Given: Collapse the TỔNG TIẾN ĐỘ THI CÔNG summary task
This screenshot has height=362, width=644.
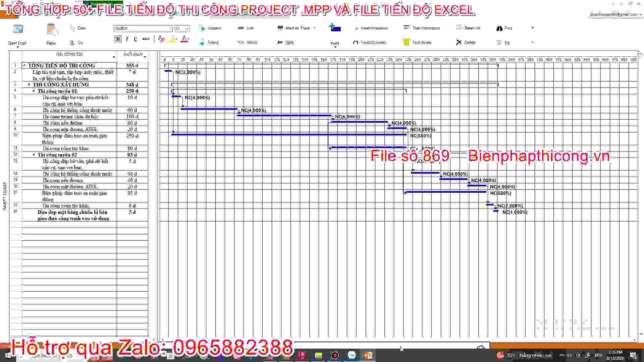Looking at the screenshot, I should coord(24,65).
